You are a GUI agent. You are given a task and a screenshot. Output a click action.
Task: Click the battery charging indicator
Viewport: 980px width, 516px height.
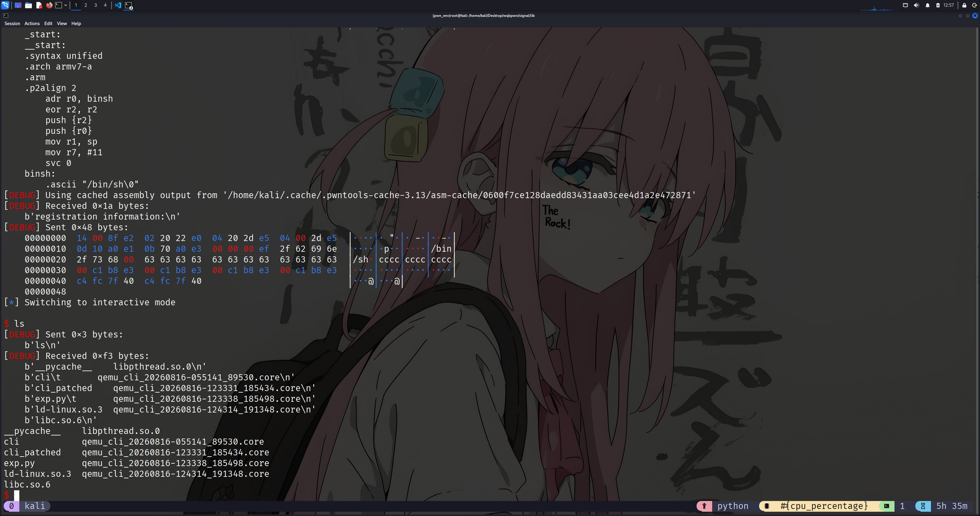point(938,5)
